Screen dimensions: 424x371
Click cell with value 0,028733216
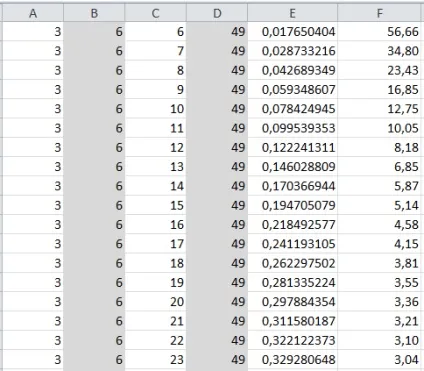point(293,51)
